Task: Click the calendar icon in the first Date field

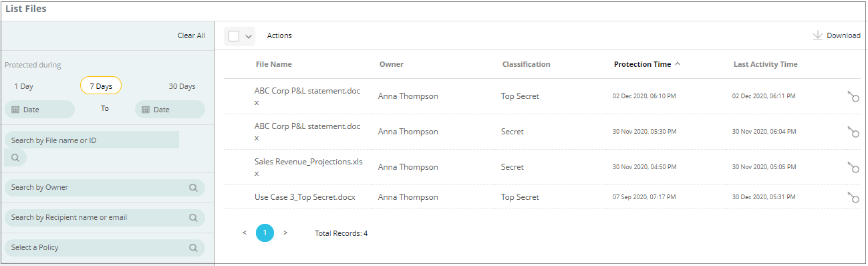Action: coord(16,110)
